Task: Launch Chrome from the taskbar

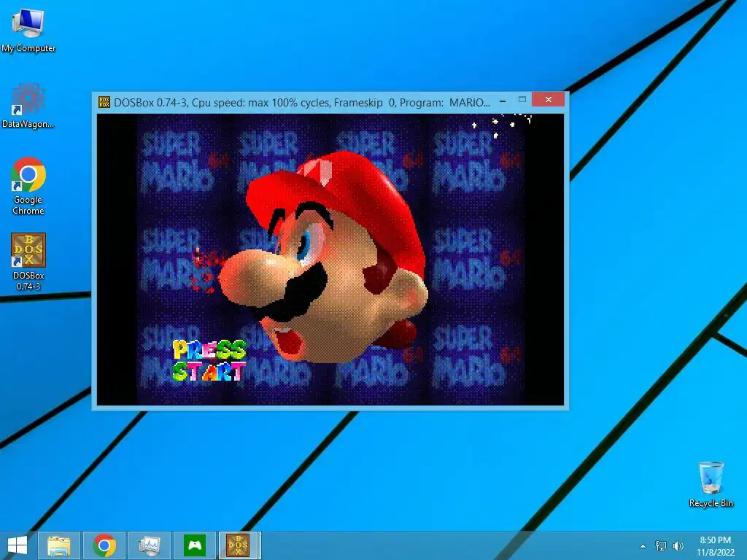Action: pos(104,545)
